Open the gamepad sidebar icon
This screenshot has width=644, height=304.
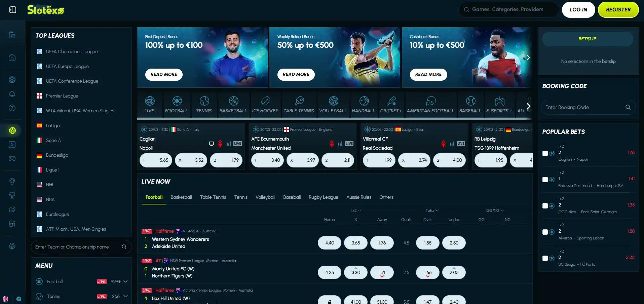[x=12, y=159]
